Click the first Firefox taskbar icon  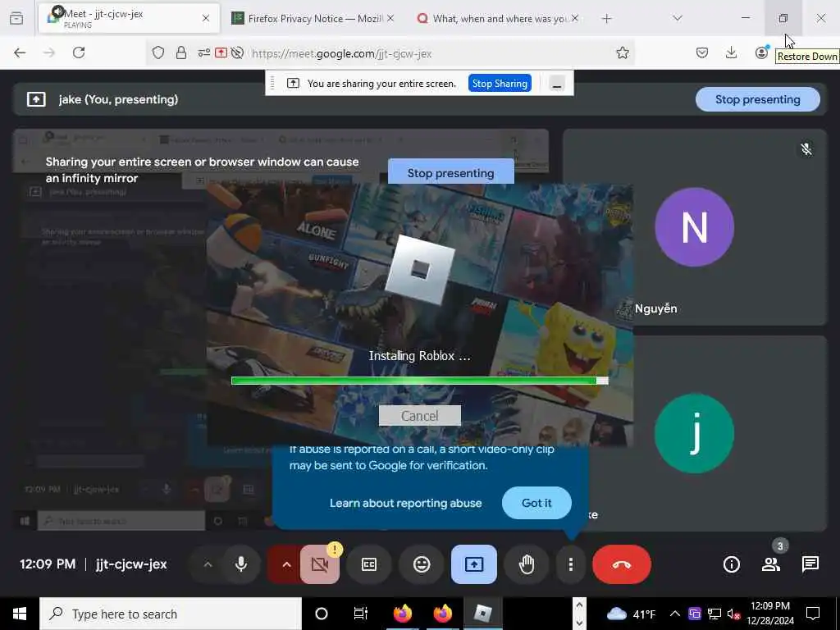click(x=402, y=614)
